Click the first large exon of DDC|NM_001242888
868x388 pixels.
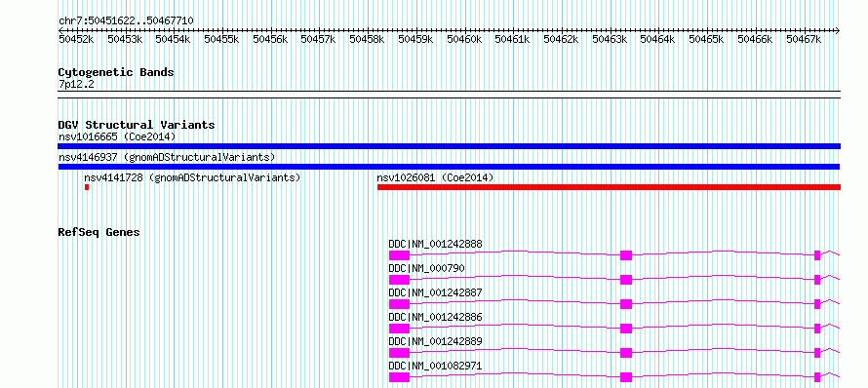(x=399, y=255)
